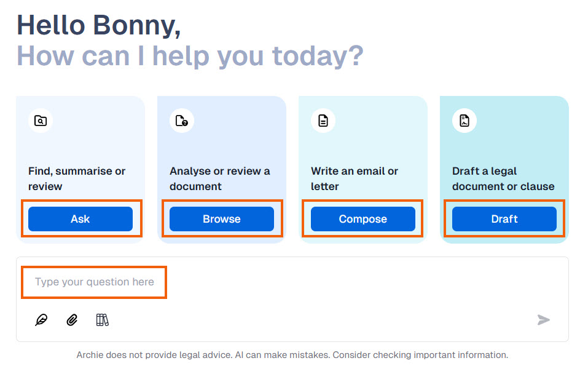
Task: Select the Analyse or review a document card text
Action: tap(220, 178)
